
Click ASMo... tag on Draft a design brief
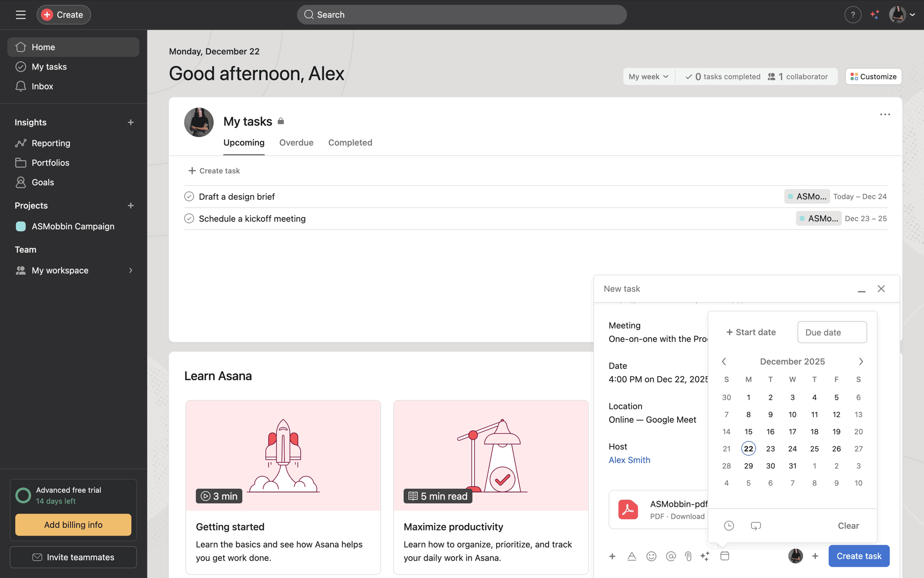[807, 197]
